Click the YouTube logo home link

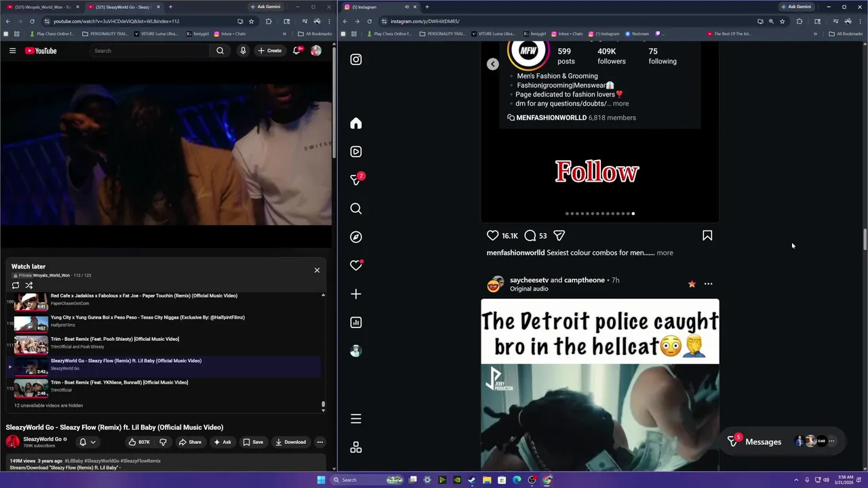pyautogui.click(x=41, y=51)
